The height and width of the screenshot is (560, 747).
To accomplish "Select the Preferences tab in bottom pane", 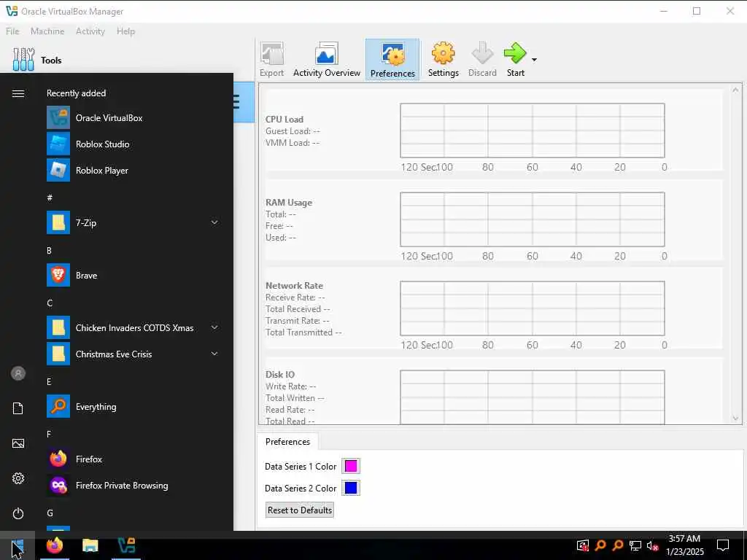I will (x=287, y=441).
